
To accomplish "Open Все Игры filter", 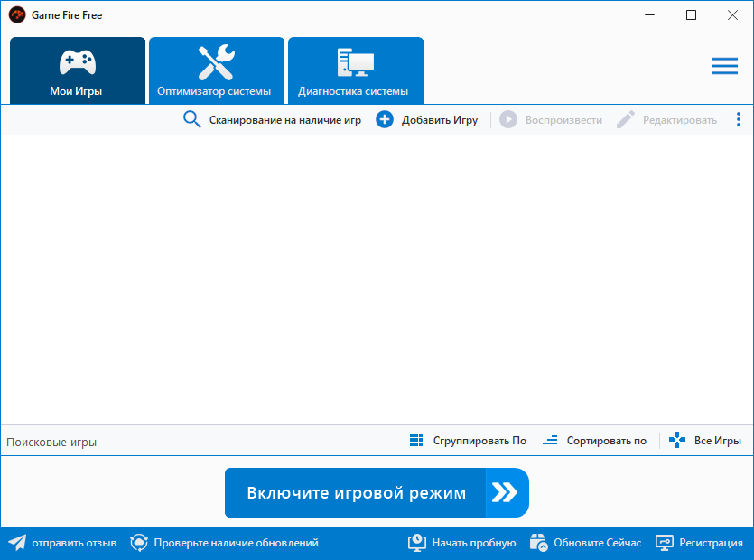I will (x=718, y=441).
